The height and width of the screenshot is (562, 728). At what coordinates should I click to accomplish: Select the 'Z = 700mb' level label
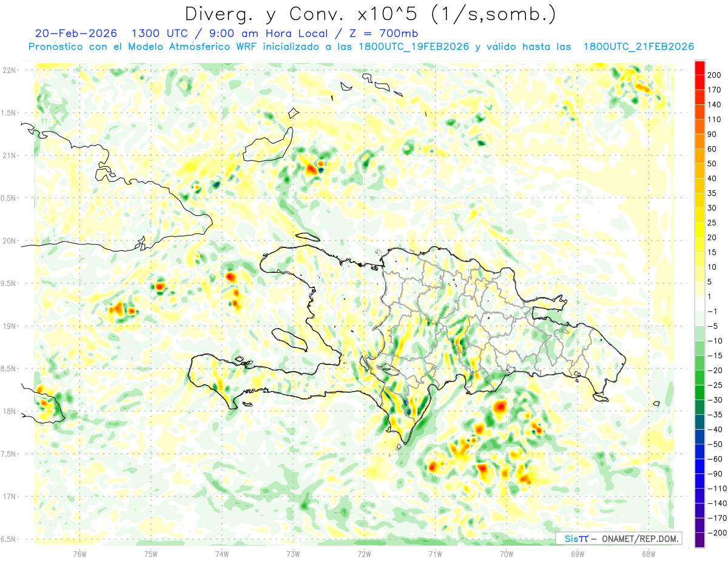pyautogui.click(x=383, y=33)
